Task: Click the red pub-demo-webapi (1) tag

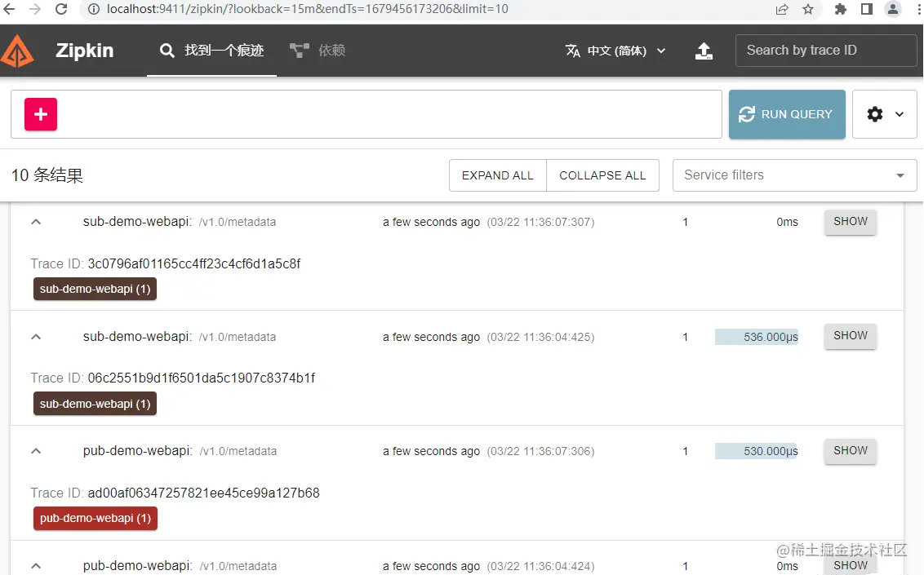Action: (95, 519)
